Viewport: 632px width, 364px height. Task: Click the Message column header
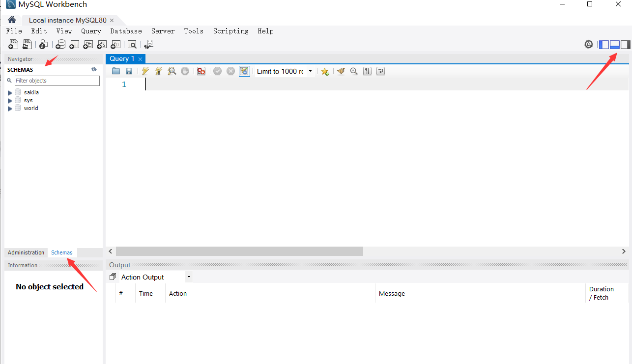coord(392,294)
